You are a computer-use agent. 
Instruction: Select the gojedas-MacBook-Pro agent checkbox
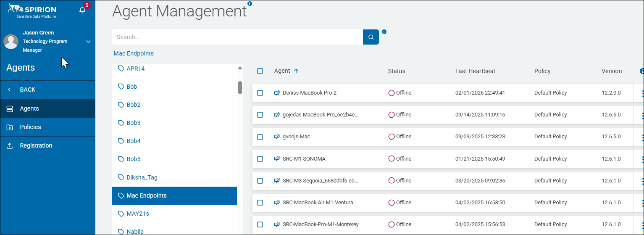(x=260, y=115)
